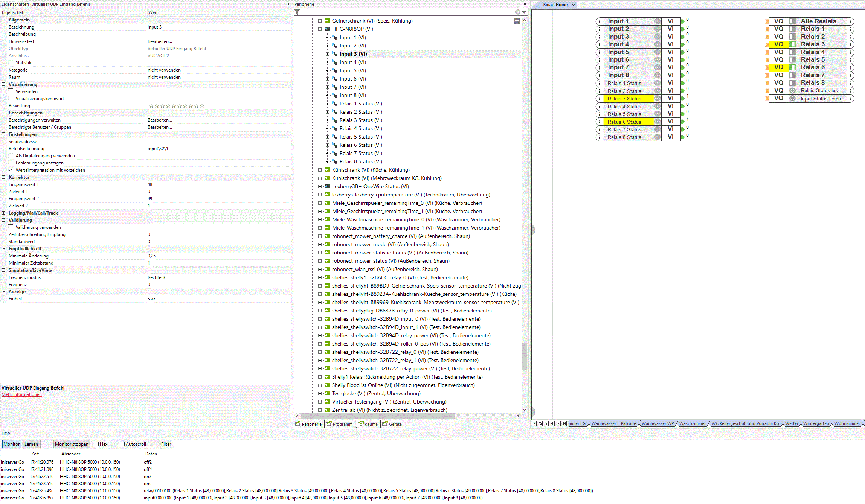The width and height of the screenshot is (865, 504).
Task: Expand the Relais 3 Status tree item
Action: 327,120
